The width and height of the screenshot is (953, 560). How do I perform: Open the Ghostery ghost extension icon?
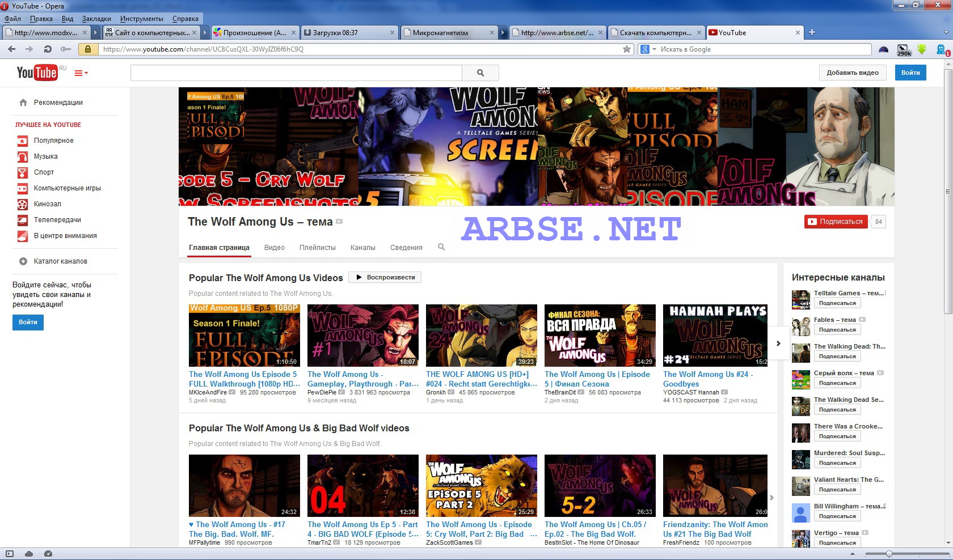coord(942,50)
